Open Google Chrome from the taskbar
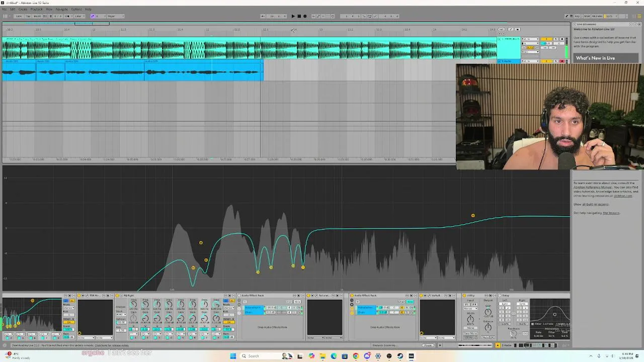This screenshot has width=644, height=362. tap(356, 356)
